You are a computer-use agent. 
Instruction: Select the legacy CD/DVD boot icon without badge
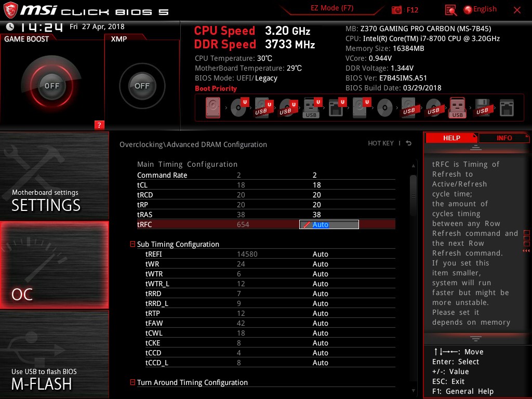pos(385,108)
